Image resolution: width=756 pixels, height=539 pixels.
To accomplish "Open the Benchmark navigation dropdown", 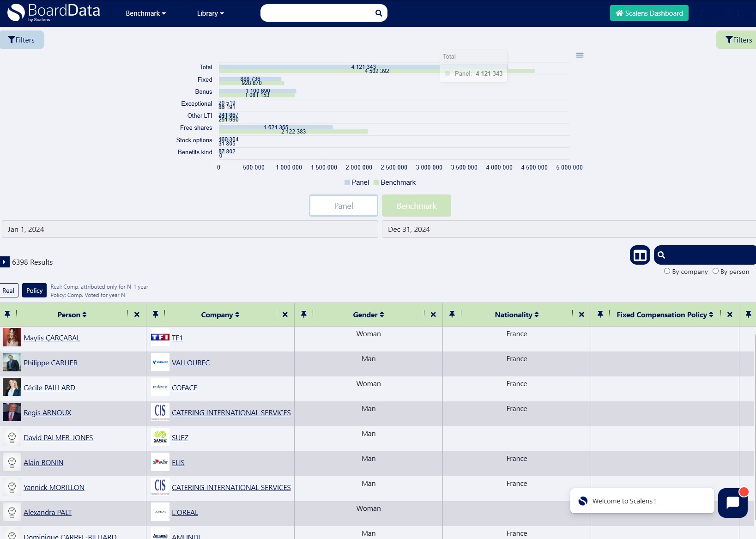I will tap(145, 13).
